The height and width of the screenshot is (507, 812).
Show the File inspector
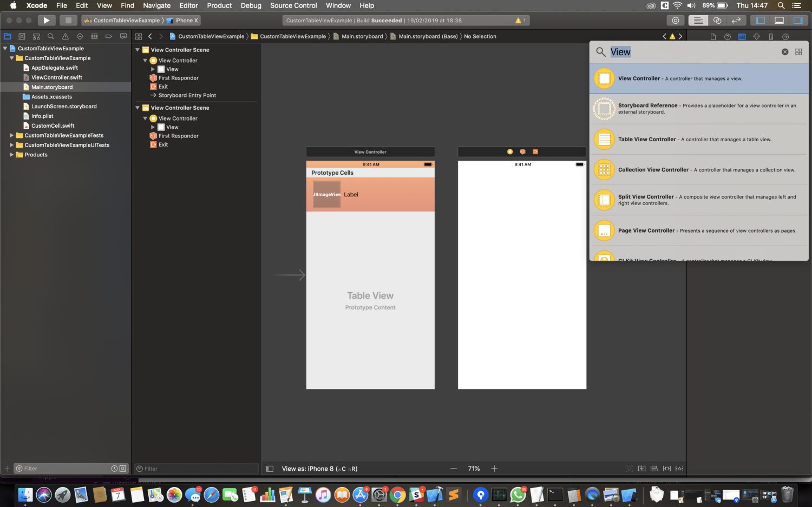pos(713,37)
